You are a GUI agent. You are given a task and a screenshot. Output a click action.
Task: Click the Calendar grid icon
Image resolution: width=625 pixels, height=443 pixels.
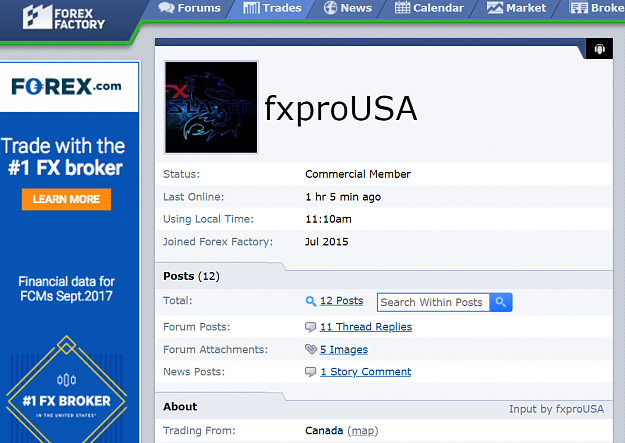tap(402, 8)
